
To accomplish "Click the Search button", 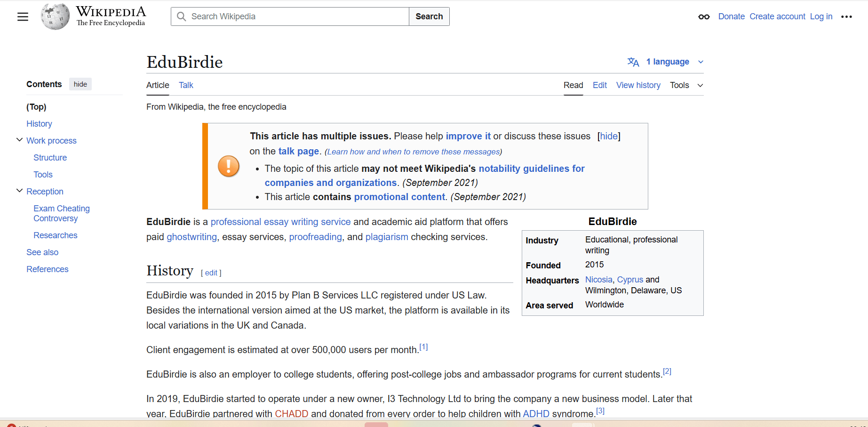I will [x=429, y=16].
